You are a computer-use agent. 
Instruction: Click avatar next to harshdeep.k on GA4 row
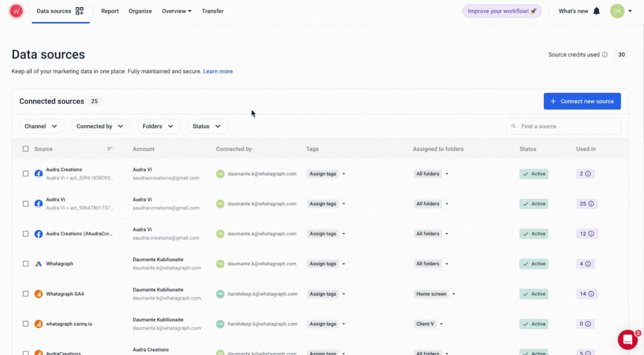coord(220,294)
